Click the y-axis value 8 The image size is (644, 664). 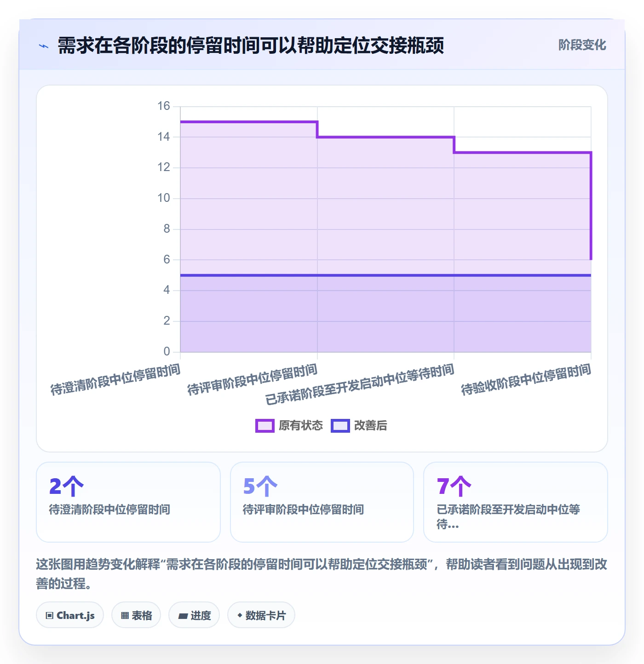click(x=167, y=229)
